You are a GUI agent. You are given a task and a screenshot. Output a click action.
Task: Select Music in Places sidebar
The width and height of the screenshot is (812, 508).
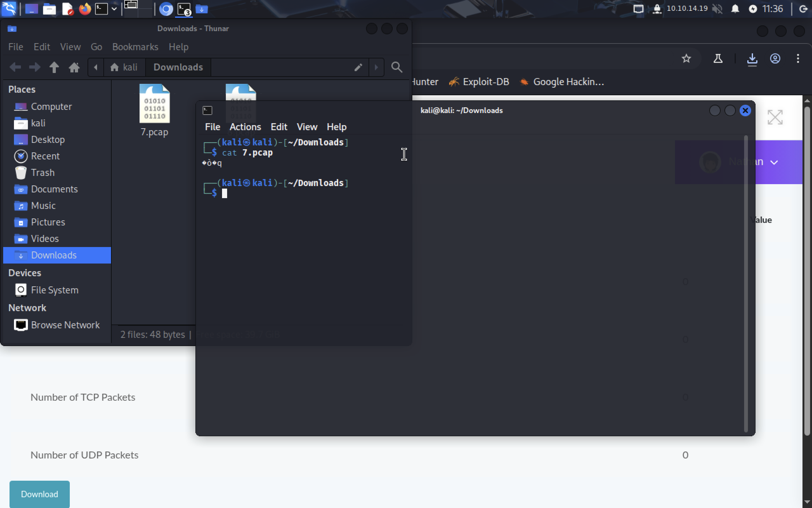click(x=57, y=205)
